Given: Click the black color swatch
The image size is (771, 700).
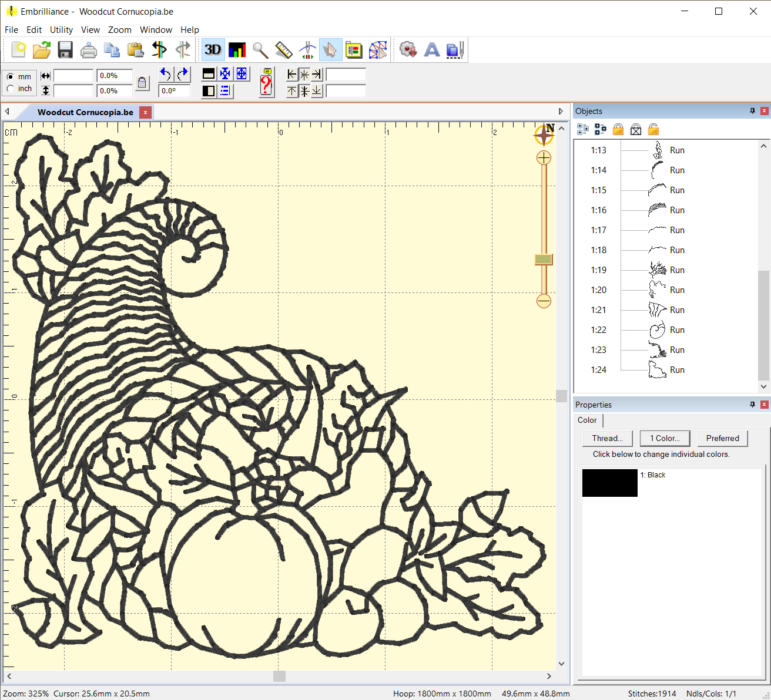Looking at the screenshot, I should pyautogui.click(x=609, y=483).
